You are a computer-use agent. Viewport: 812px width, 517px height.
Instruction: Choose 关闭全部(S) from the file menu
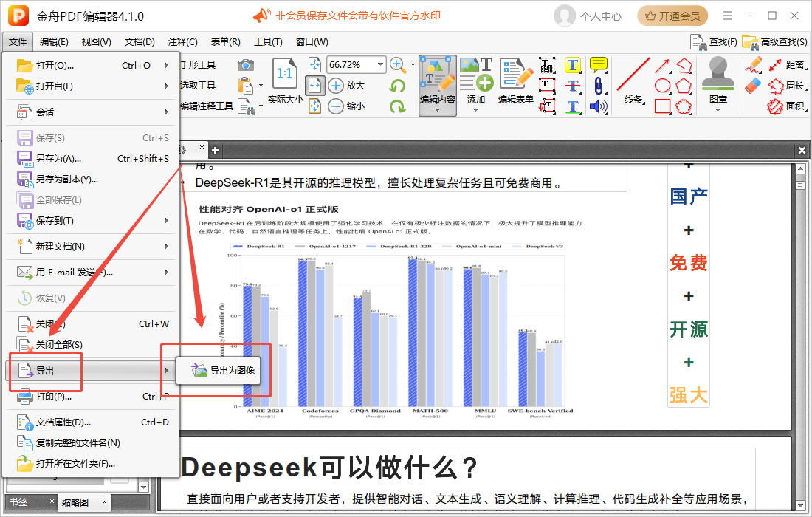[92, 344]
